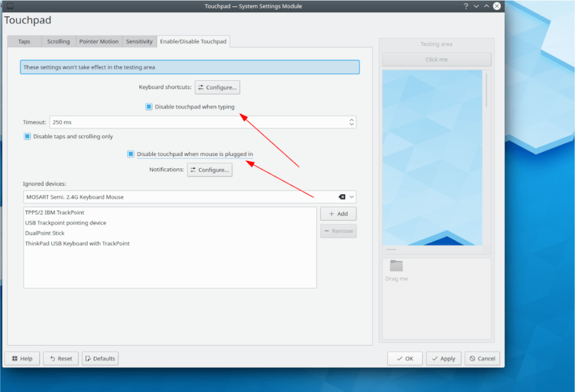The width and height of the screenshot is (575, 392).
Task: Click the Add button with plus icon
Action: pyautogui.click(x=338, y=214)
